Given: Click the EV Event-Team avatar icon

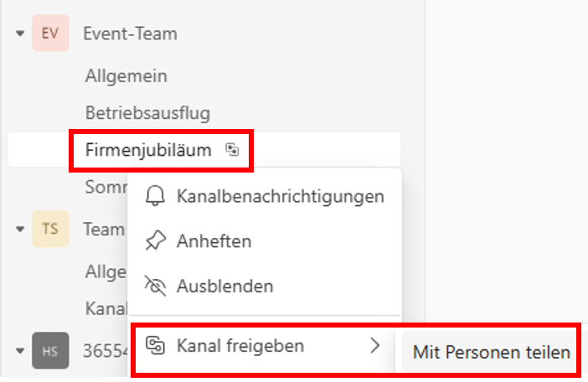Looking at the screenshot, I should pos(50,33).
